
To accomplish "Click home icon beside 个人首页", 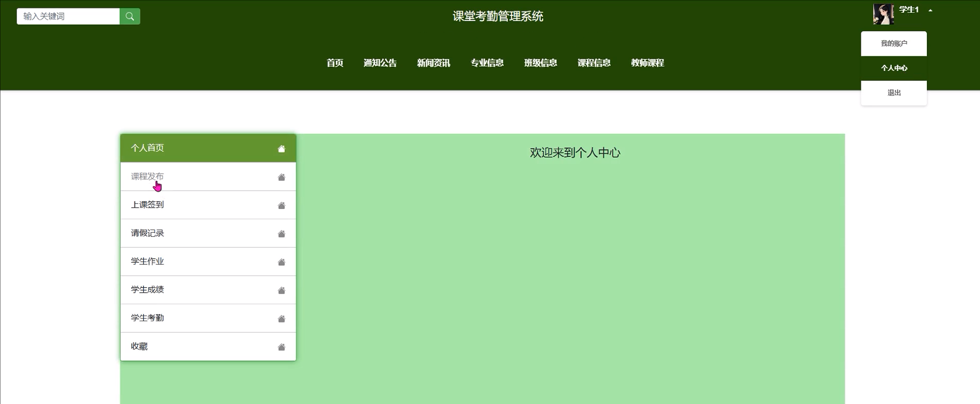I will click(x=281, y=149).
